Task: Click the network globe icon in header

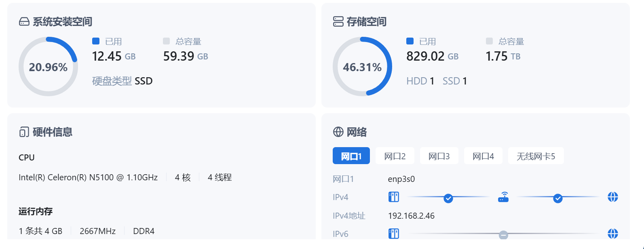Action: coord(338,132)
